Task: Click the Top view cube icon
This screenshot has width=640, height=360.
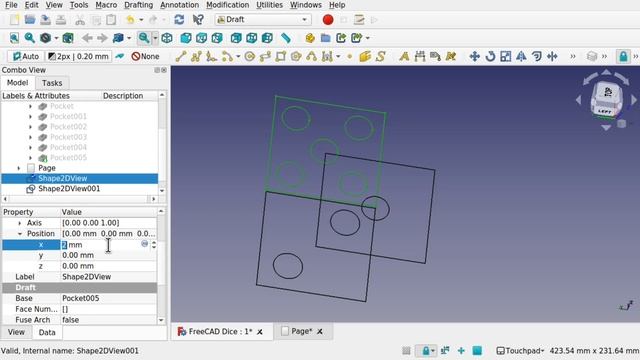Action: pyautogui.click(x=201, y=38)
